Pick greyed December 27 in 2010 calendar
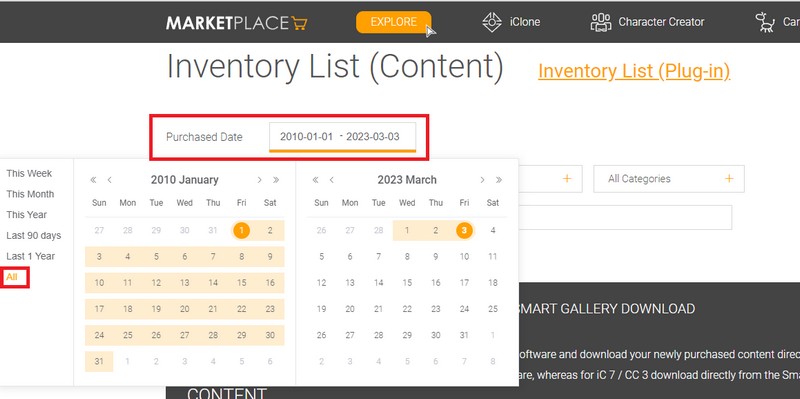800x399 pixels. [99, 231]
